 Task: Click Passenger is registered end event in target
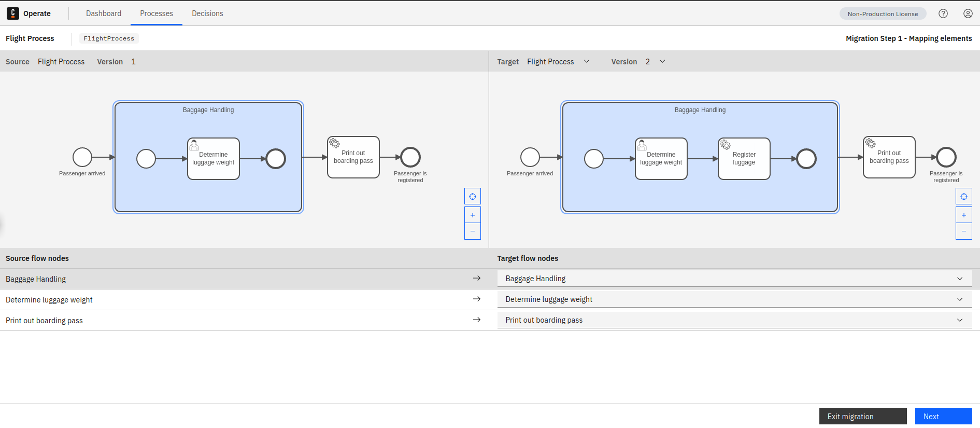pos(946,157)
